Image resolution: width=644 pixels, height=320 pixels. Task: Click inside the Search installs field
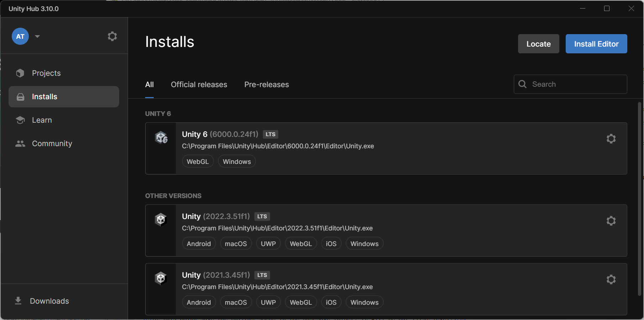point(569,84)
